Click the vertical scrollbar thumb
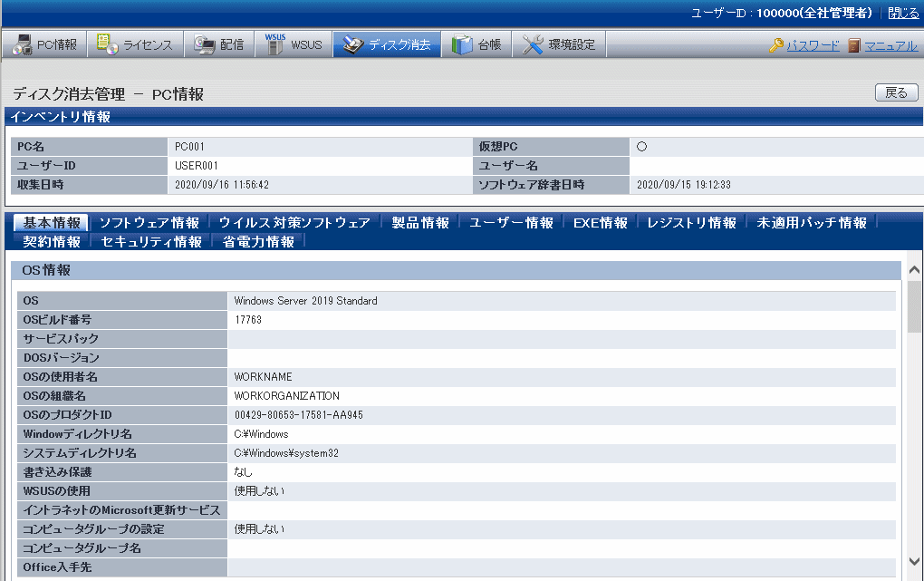The width and height of the screenshot is (924, 581). (915, 306)
